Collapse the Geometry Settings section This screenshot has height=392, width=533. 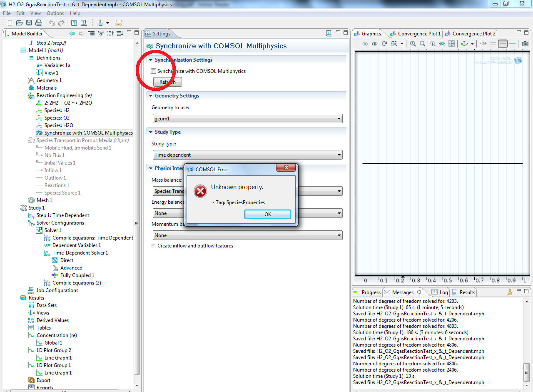pos(151,96)
